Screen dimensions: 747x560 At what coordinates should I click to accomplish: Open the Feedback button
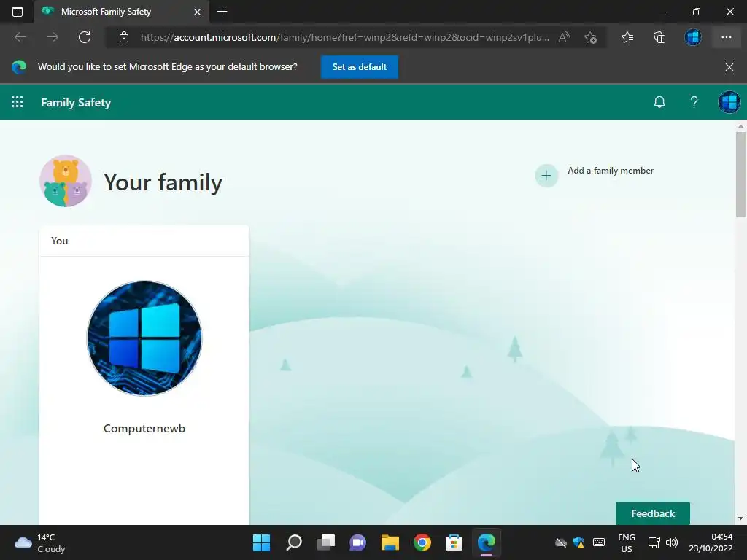pyautogui.click(x=653, y=513)
